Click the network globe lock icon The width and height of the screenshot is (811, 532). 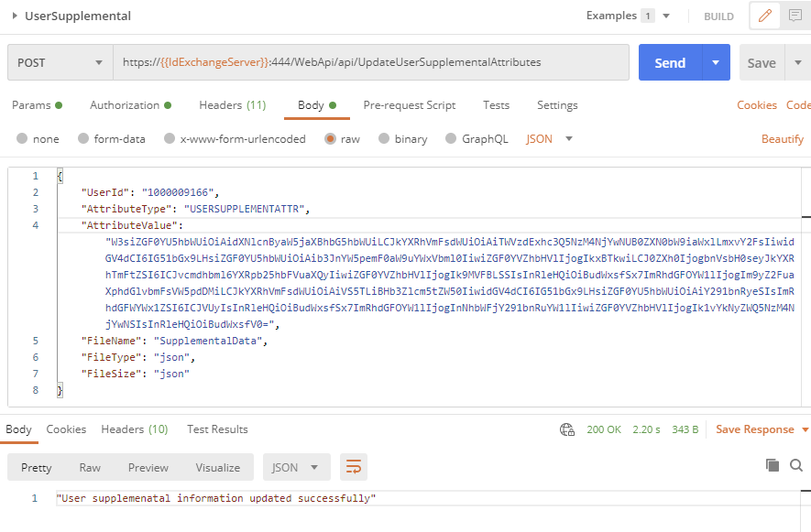(567, 429)
